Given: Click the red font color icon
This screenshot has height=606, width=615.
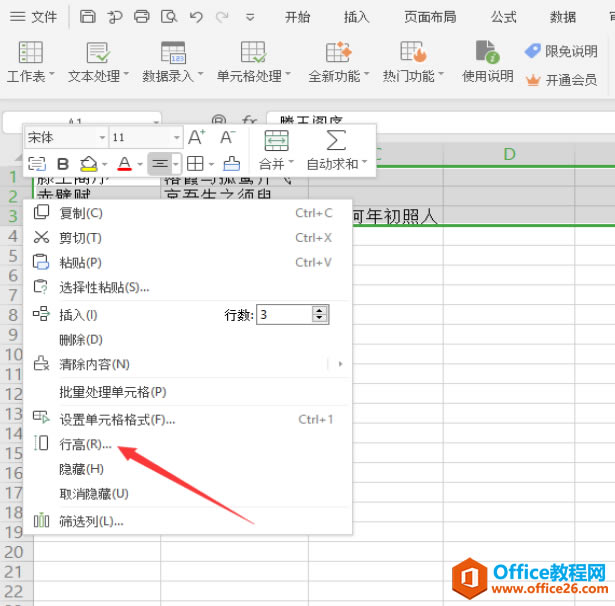Looking at the screenshot, I should 124,164.
